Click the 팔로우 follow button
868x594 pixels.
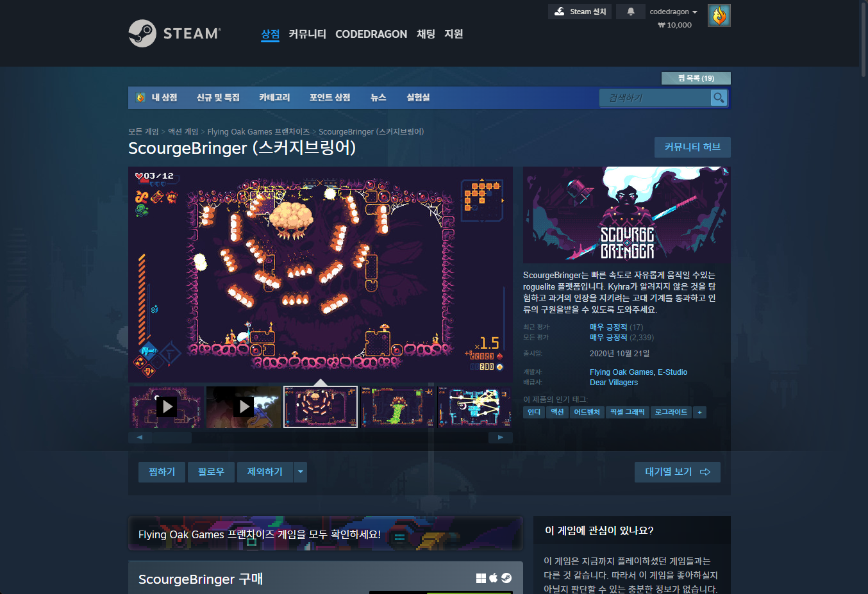click(x=211, y=472)
